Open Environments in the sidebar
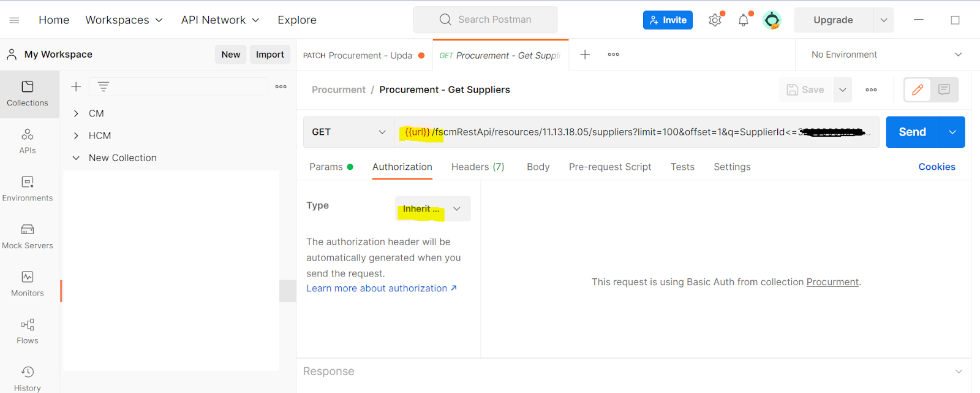 pos(28,189)
